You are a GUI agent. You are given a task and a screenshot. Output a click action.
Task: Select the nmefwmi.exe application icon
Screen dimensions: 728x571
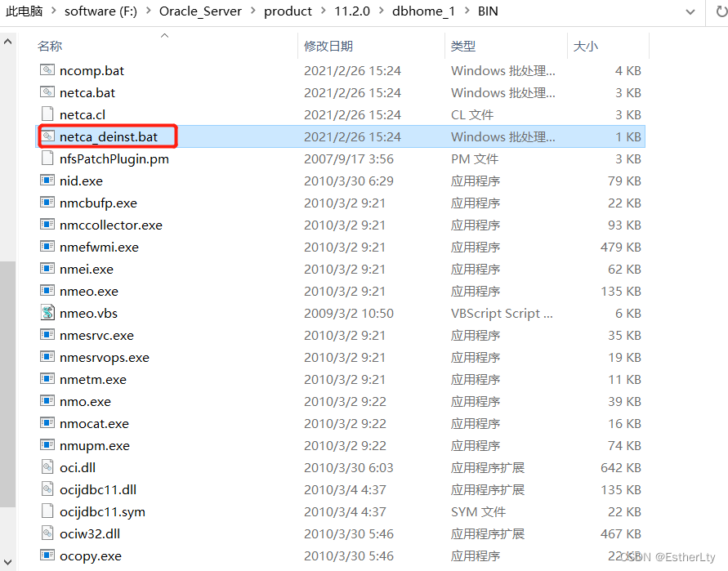click(x=47, y=247)
